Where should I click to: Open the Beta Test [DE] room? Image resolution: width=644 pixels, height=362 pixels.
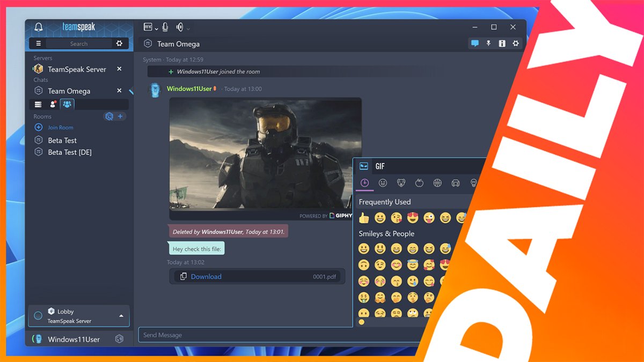[70, 152]
